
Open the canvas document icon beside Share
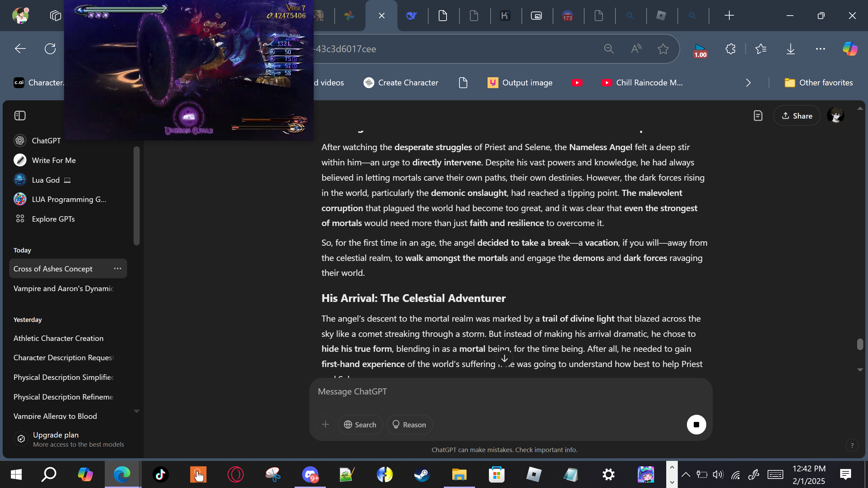pos(758,116)
